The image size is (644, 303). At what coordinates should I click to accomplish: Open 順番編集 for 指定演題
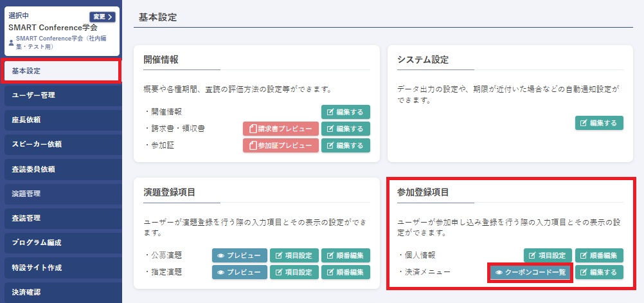pos(346,272)
